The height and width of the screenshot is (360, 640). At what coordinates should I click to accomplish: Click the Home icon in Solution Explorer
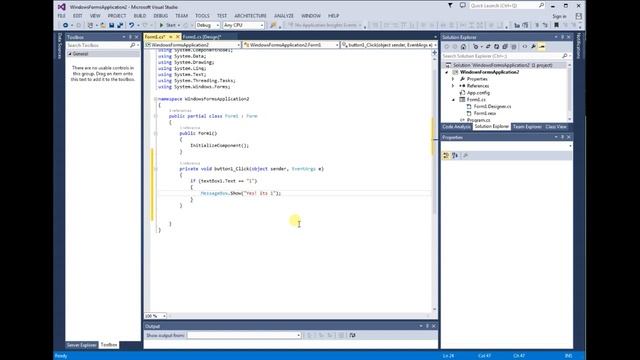point(463,47)
